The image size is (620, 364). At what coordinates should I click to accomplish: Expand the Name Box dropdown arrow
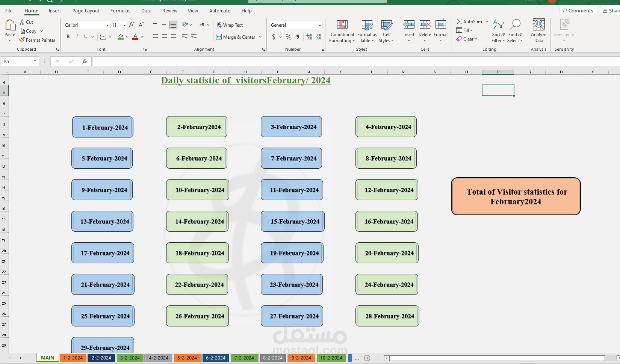(35, 61)
